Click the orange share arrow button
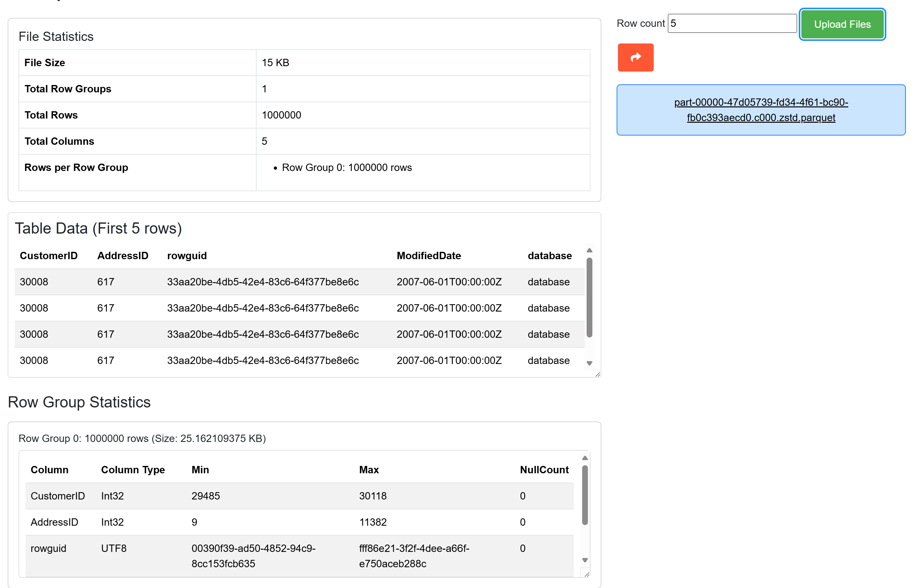 (635, 57)
